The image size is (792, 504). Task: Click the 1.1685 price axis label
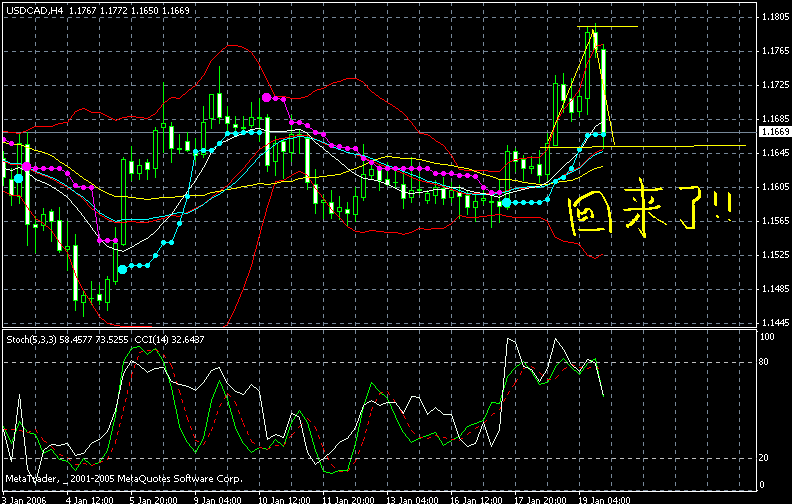click(x=775, y=119)
